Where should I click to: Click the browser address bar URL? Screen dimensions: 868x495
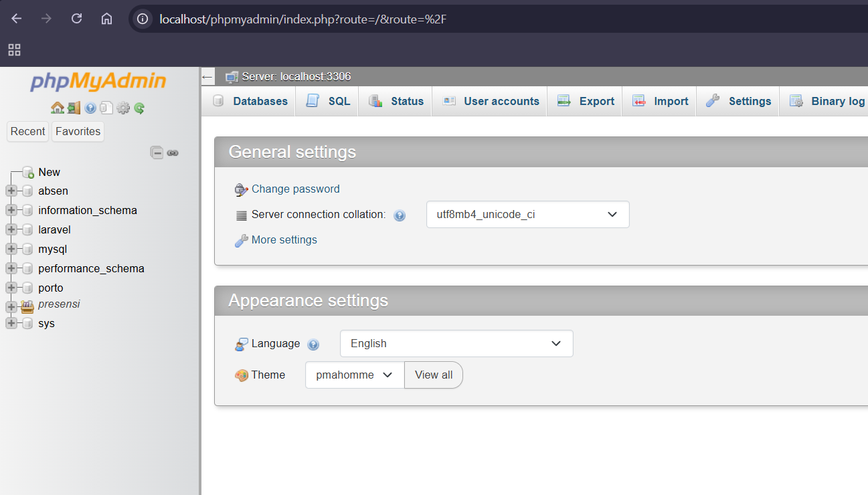(x=302, y=19)
